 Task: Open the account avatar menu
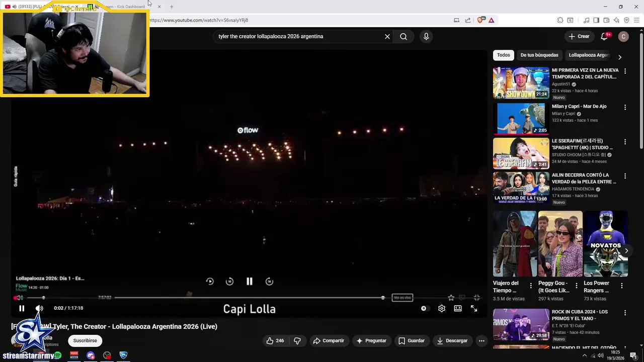click(x=623, y=36)
